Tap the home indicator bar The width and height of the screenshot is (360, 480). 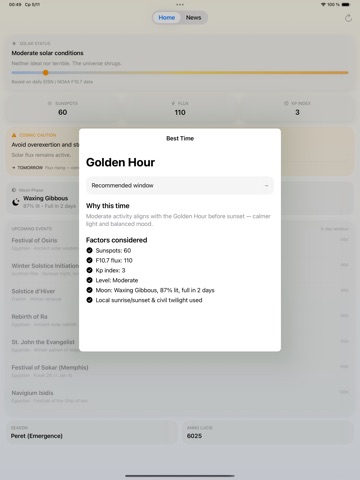180,476
